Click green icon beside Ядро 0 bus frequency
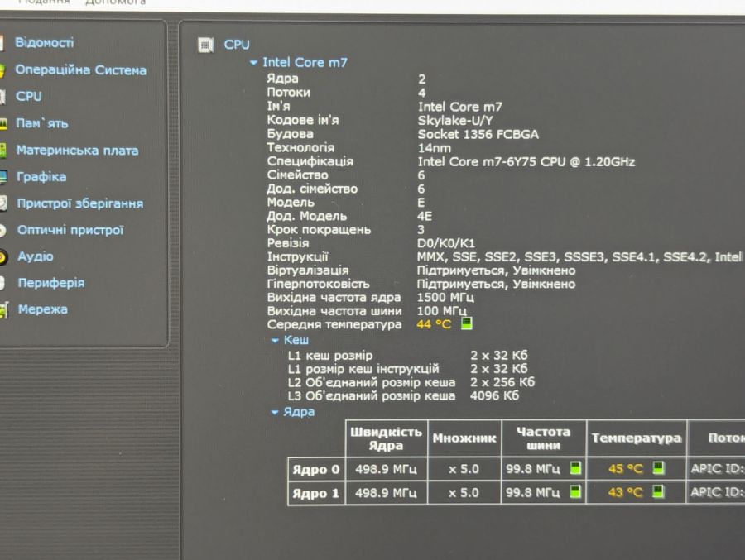 575,468
